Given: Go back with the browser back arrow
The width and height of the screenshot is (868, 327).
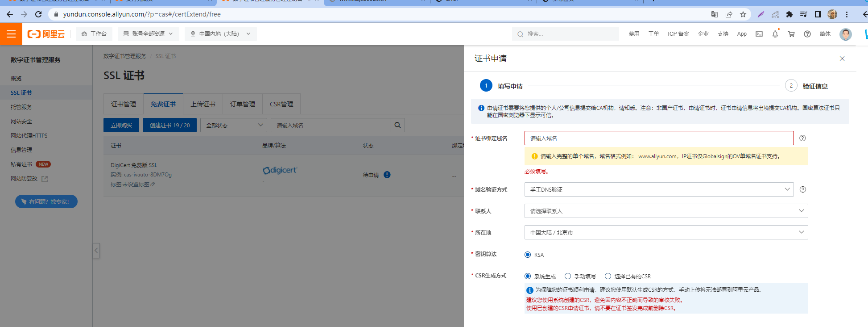Looking at the screenshot, I should tap(10, 14).
